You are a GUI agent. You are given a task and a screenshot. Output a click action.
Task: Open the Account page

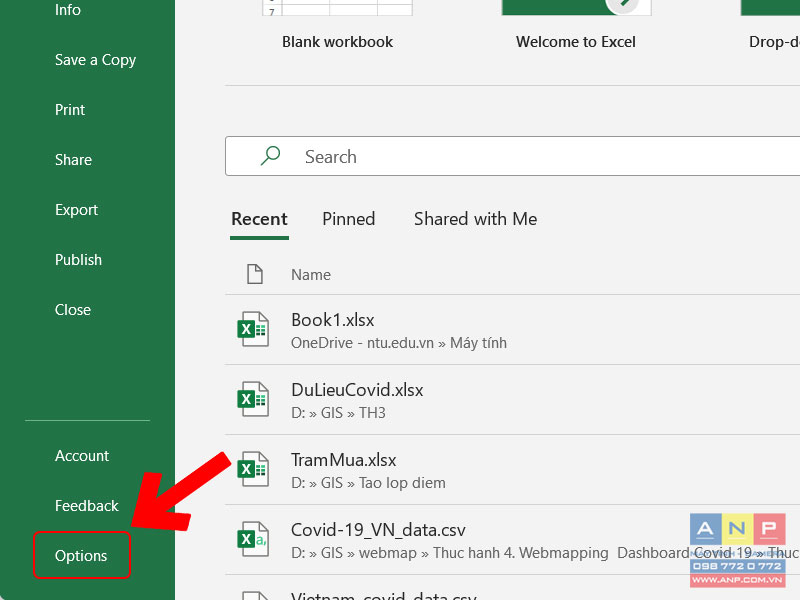(x=82, y=456)
